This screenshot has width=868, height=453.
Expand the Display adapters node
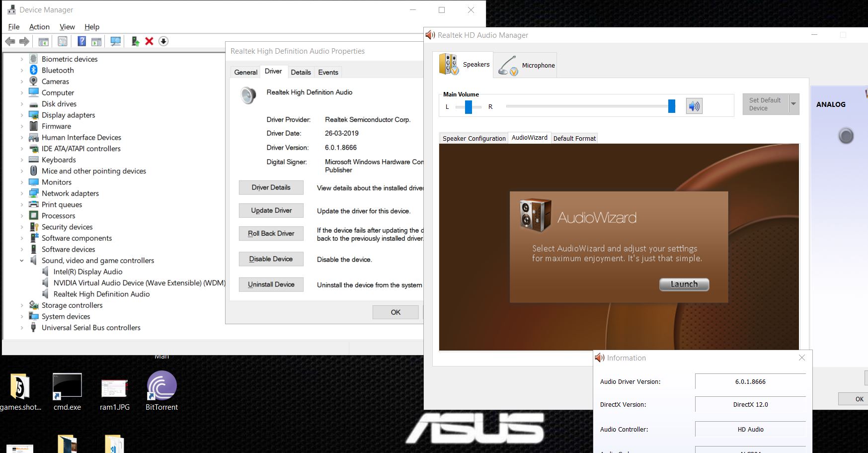[x=22, y=115]
